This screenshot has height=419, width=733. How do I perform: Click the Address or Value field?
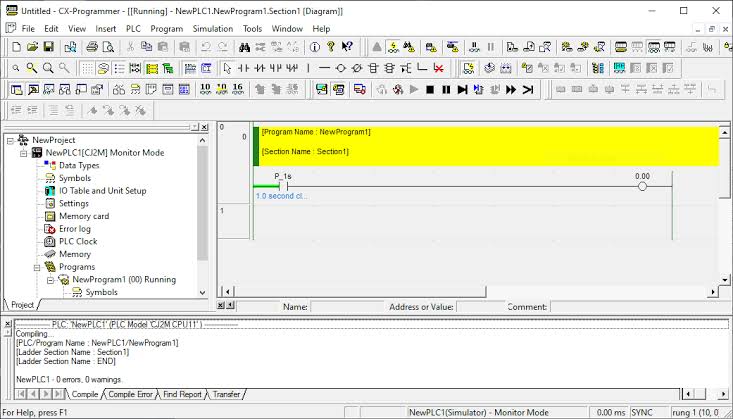point(480,307)
